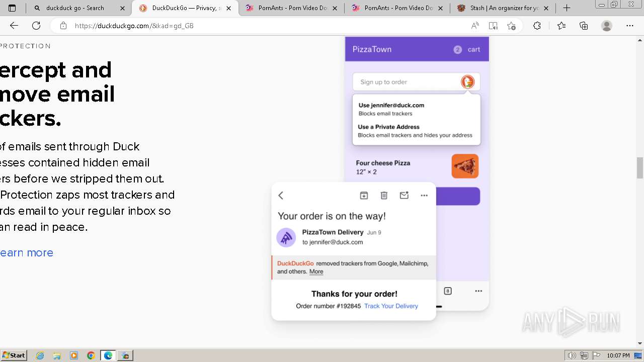Add this page to favorites

coord(512,26)
